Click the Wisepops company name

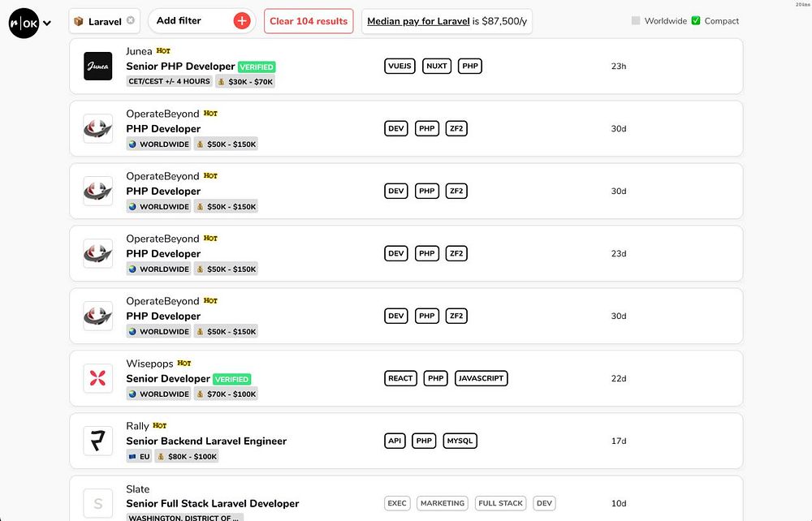coord(149,364)
